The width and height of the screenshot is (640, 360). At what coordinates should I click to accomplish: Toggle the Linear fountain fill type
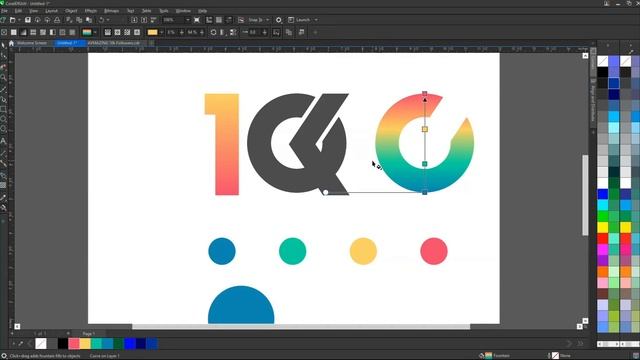click(x=108, y=32)
